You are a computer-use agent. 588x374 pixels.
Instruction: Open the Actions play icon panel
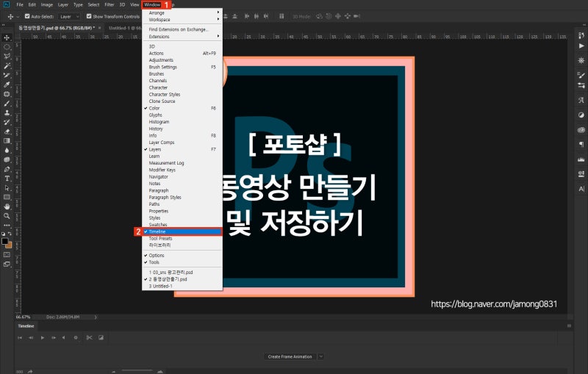click(581, 46)
